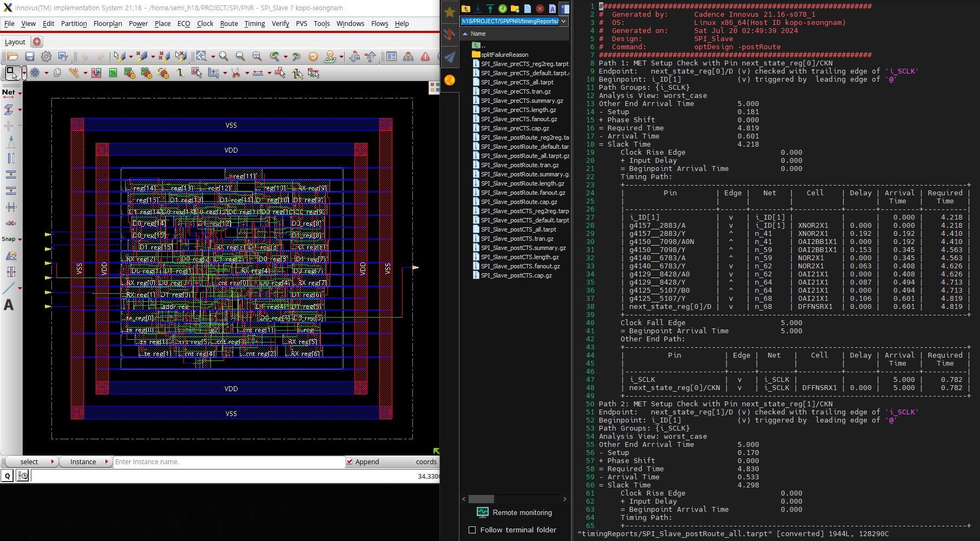This screenshot has height=541, width=980.
Task: Click the bottom VDD power ring label
Action: click(x=231, y=388)
